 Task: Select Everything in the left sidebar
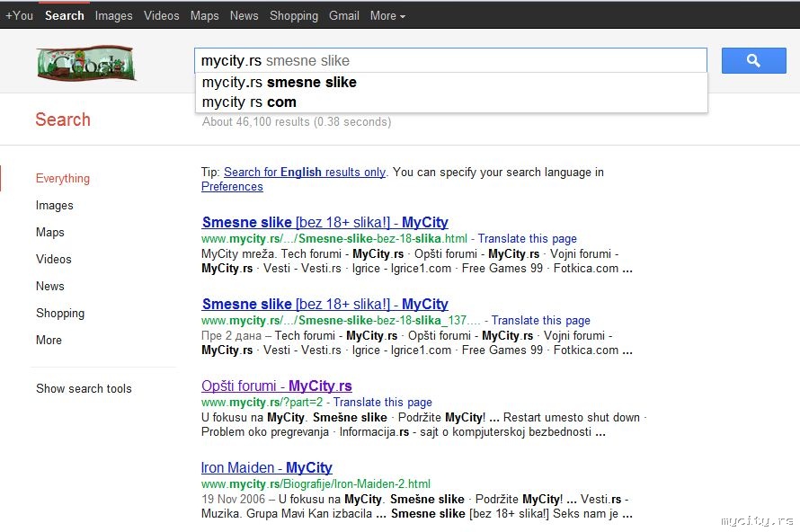pyautogui.click(x=63, y=178)
